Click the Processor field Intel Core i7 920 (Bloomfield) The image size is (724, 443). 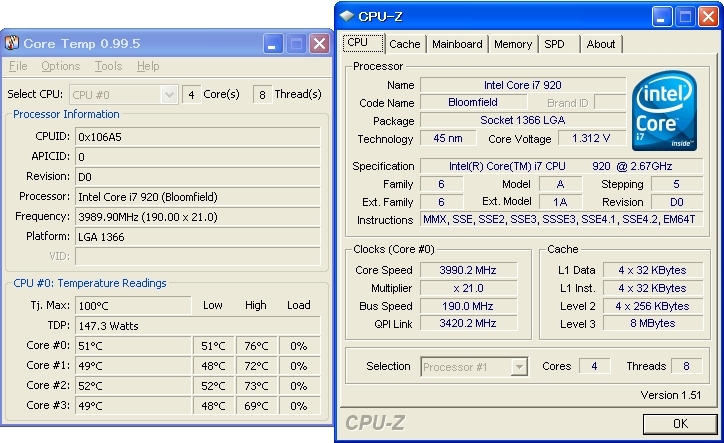[198, 197]
